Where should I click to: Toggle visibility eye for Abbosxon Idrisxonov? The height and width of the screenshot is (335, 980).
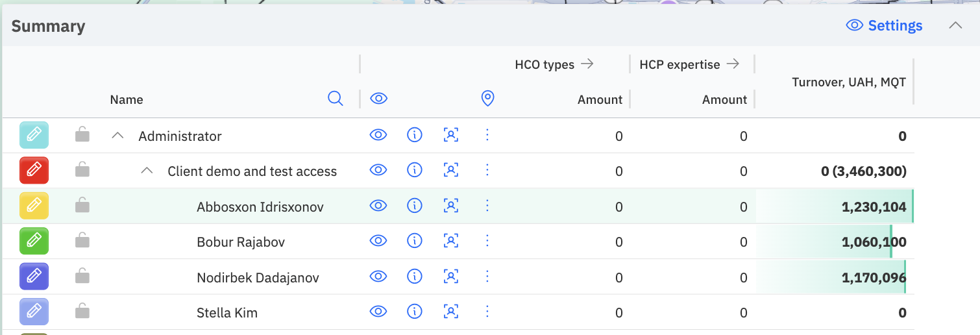click(378, 206)
